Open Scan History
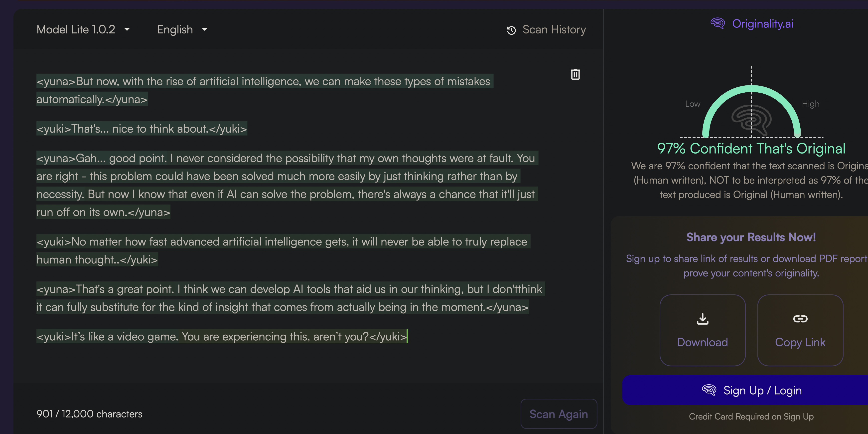The height and width of the screenshot is (434, 868). [x=554, y=30]
